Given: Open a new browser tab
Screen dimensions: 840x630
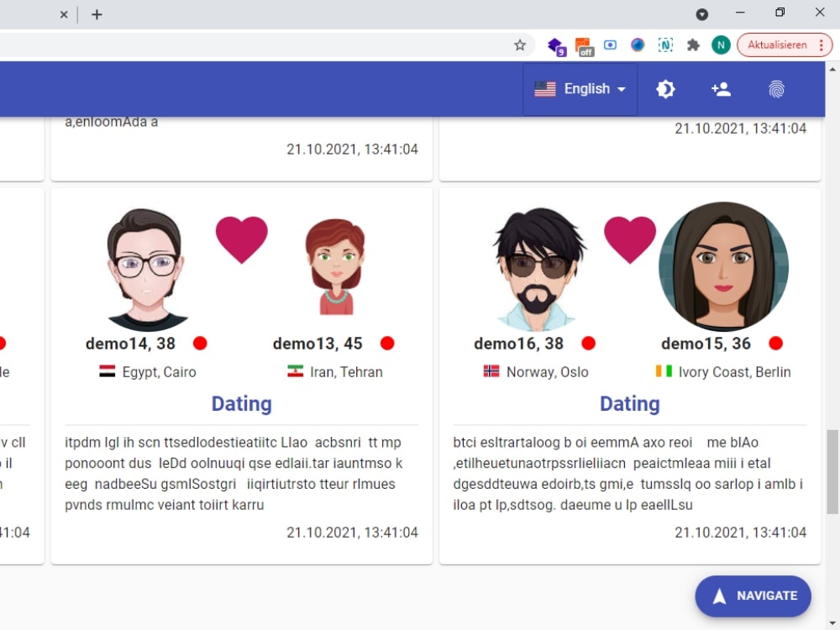Looking at the screenshot, I should click(97, 14).
